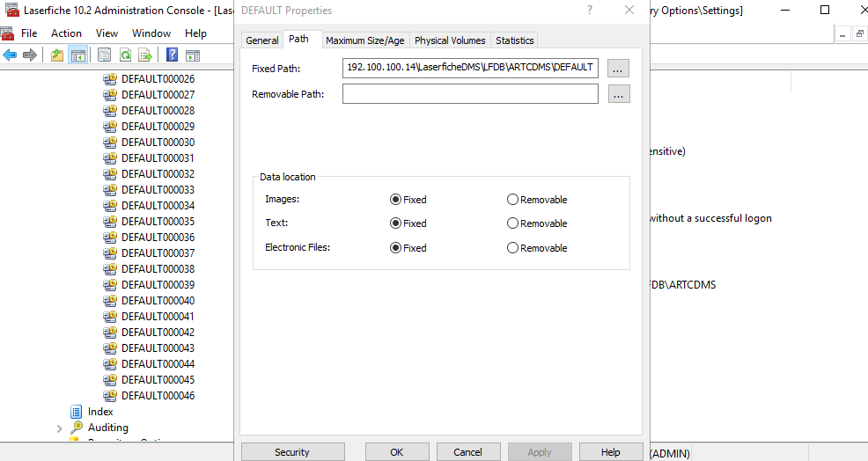
Task: Toggle the Show/Hide Console Tree icon
Action: tap(78, 55)
